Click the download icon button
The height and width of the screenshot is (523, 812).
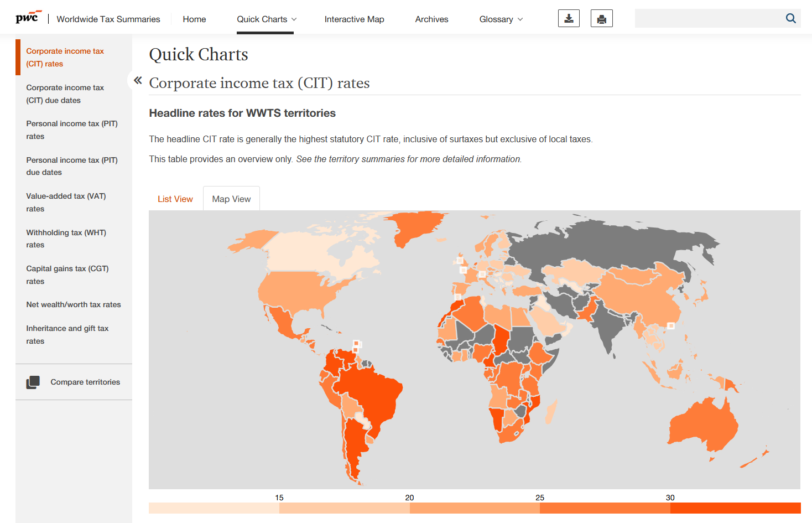pos(569,19)
